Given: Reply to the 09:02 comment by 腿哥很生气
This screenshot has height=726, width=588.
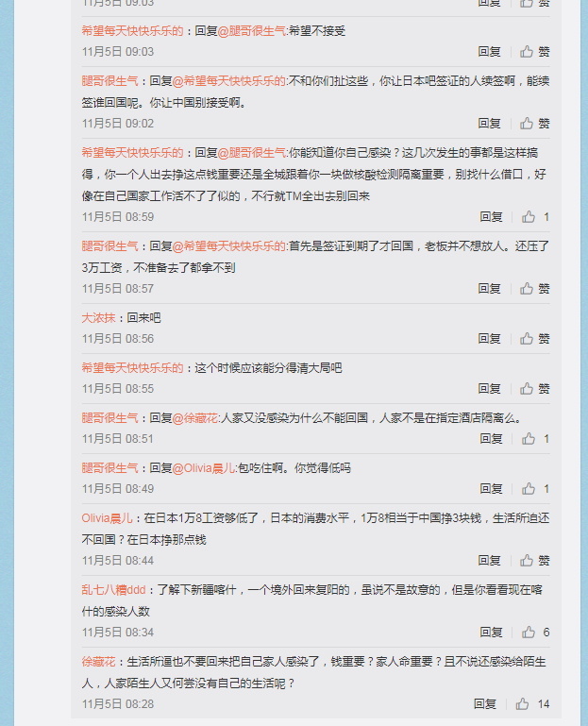Looking at the screenshot, I should click(490, 123).
